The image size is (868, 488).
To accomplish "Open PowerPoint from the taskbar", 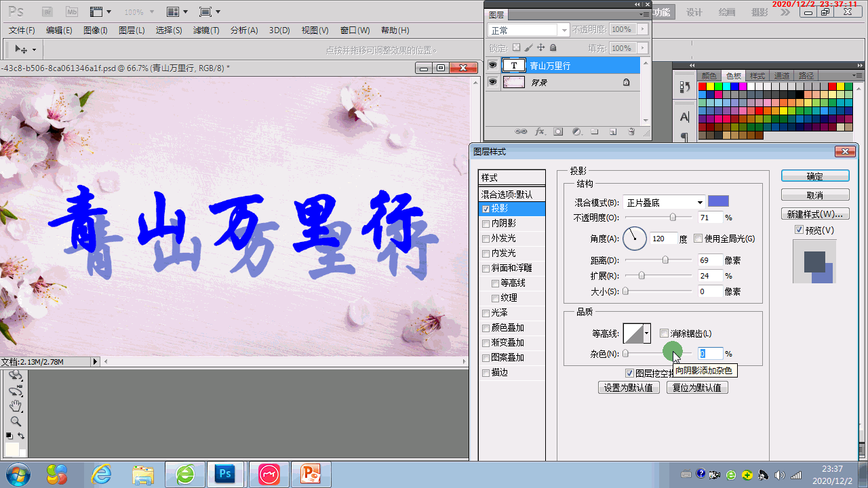I will pos(311,474).
